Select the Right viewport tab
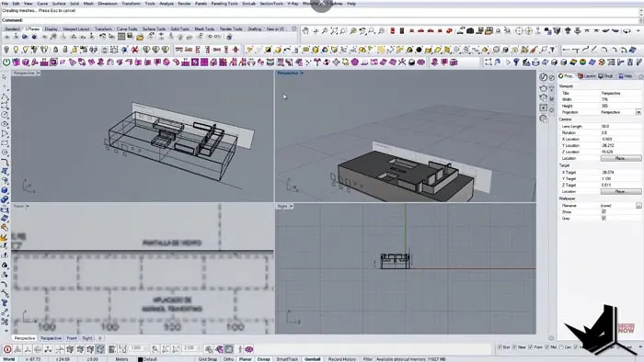644x362 pixels. [x=87, y=338]
